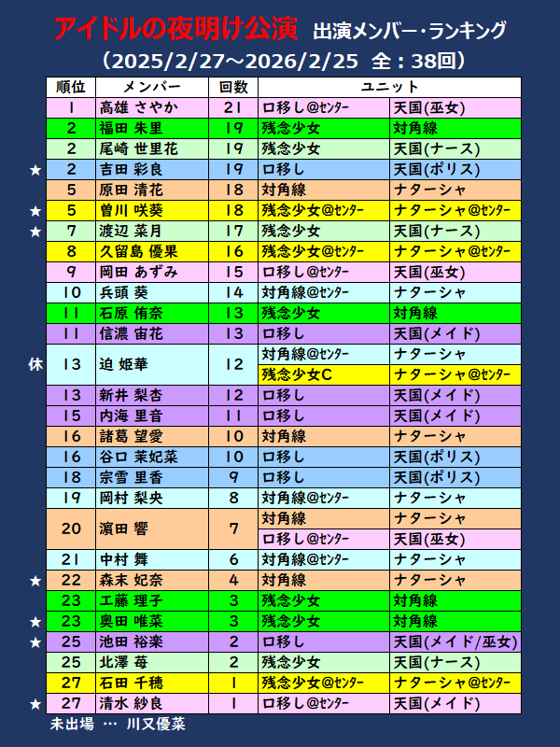Select member name 吉田 彩良
This screenshot has width=560, height=747.
(x=131, y=170)
